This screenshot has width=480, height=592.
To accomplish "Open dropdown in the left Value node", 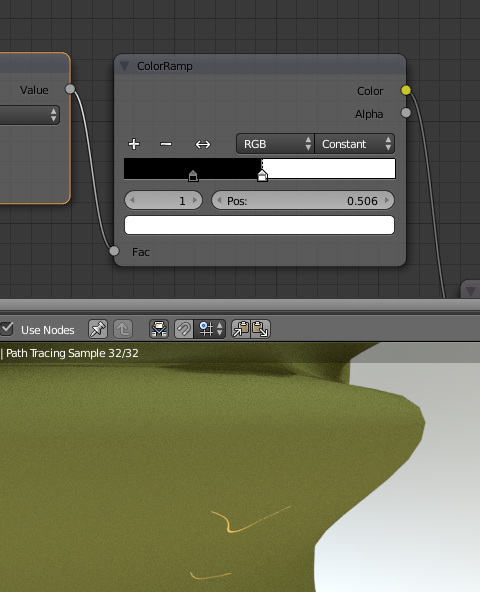I will click(x=29, y=115).
